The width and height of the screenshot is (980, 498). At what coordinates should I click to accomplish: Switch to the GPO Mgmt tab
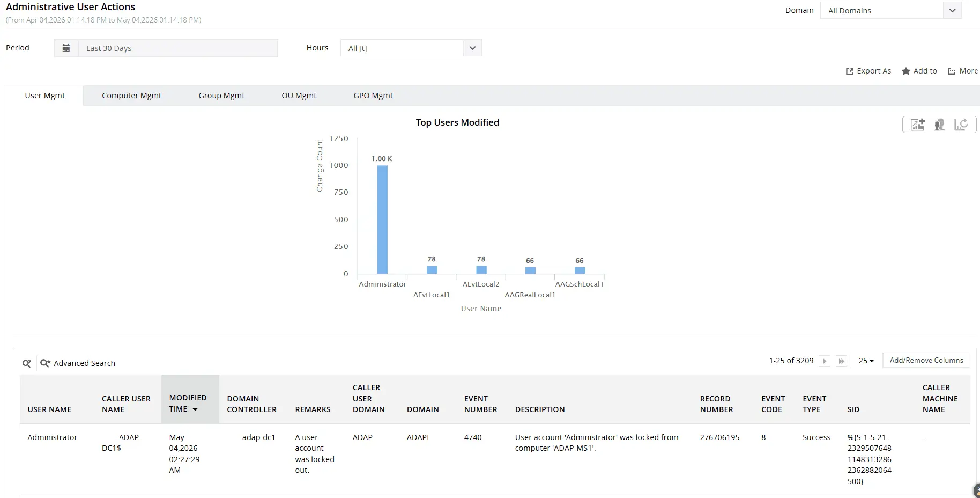(x=373, y=96)
